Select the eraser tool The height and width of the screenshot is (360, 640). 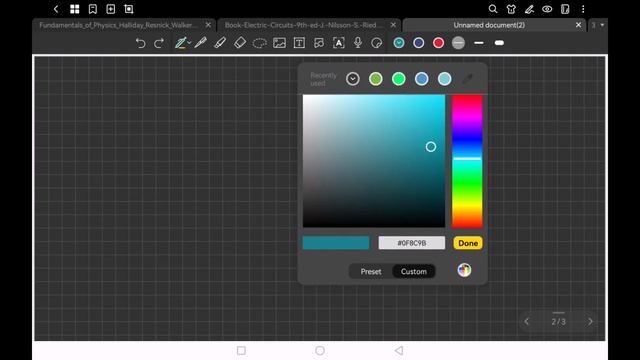[240, 43]
